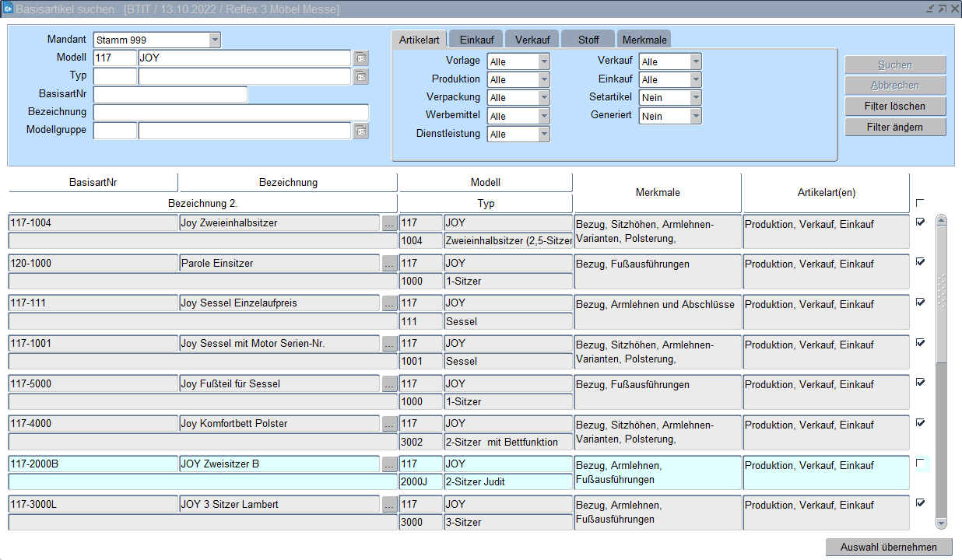Click into the Bezeichnung search field

(231, 113)
